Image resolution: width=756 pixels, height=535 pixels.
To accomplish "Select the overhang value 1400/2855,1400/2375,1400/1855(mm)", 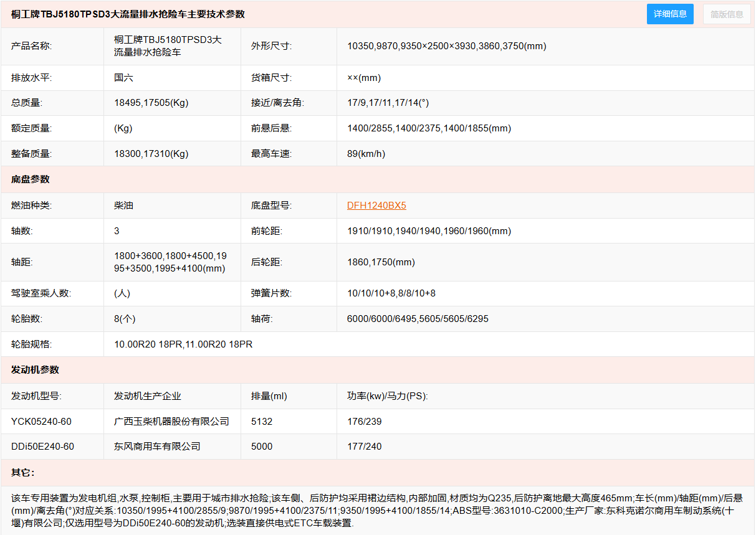I will (429, 128).
